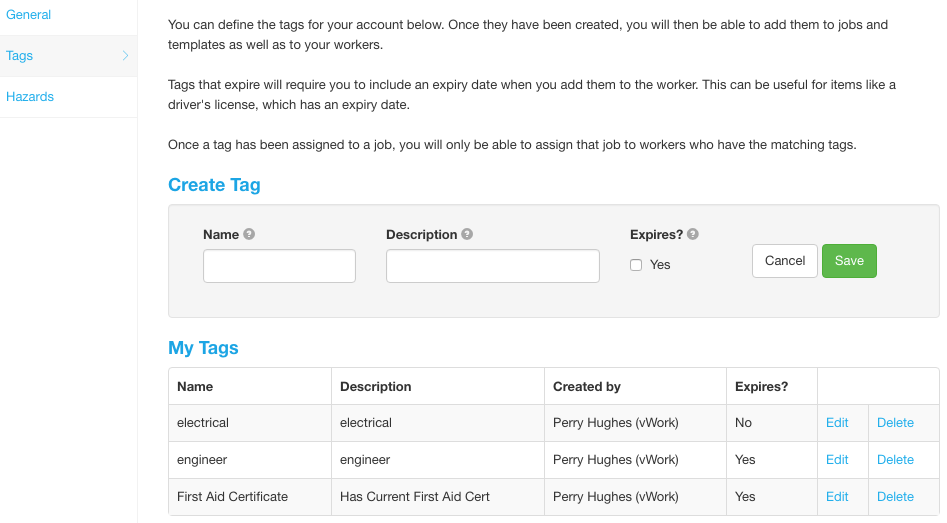Click the Yes label beside Expires checkbox
Image resolution: width=947 pixels, height=523 pixels.
click(660, 265)
